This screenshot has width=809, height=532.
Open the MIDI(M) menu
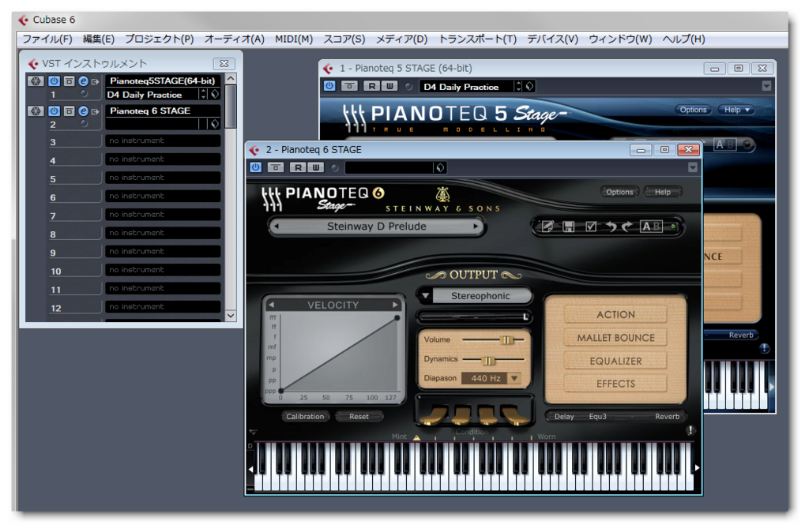click(294, 39)
